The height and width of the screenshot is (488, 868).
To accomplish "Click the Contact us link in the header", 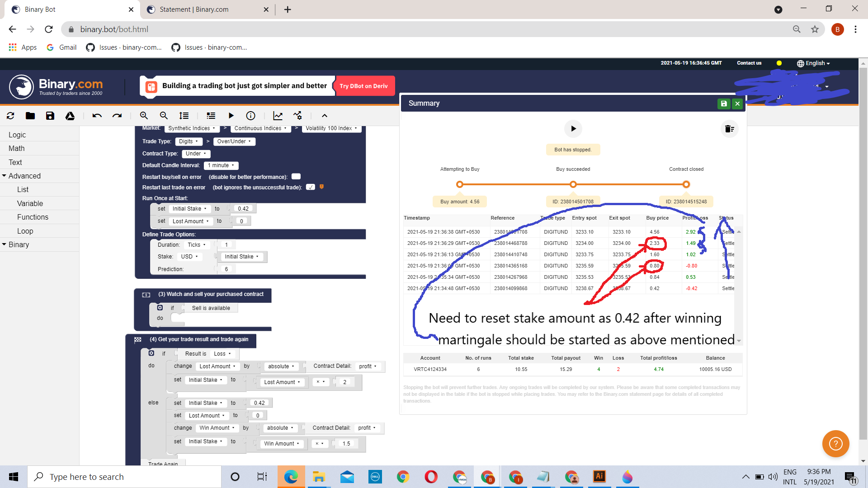I will (749, 63).
